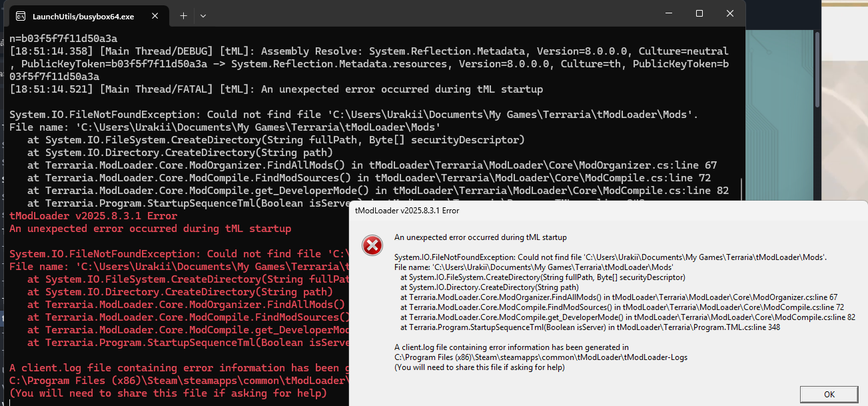Click the terminal vertical scrollbar thumb
The height and width of the screenshot is (406, 868).
point(743,190)
